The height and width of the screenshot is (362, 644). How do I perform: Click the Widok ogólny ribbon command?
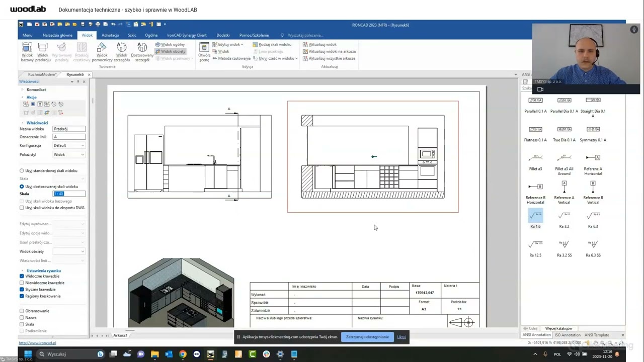170,44
